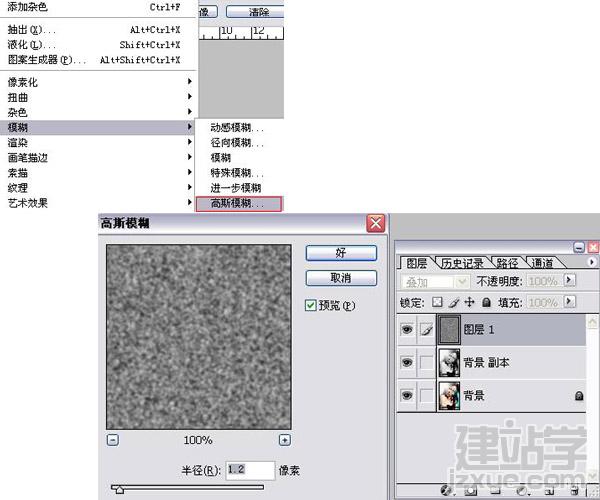Expand the 杂色 submenu arrow
This screenshot has width=600, height=500.
(x=189, y=112)
